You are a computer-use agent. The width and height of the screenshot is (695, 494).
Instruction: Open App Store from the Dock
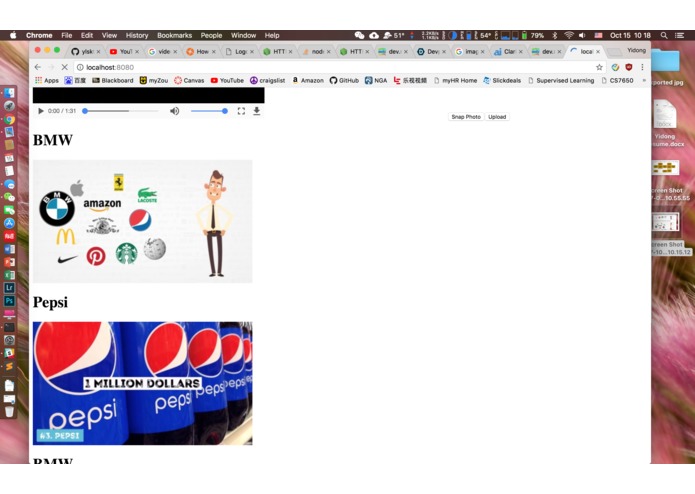(9, 223)
